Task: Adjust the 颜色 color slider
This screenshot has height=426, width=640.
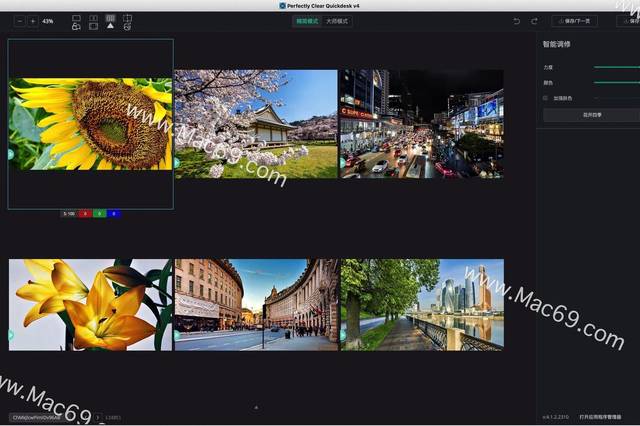Action: (x=617, y=83)
